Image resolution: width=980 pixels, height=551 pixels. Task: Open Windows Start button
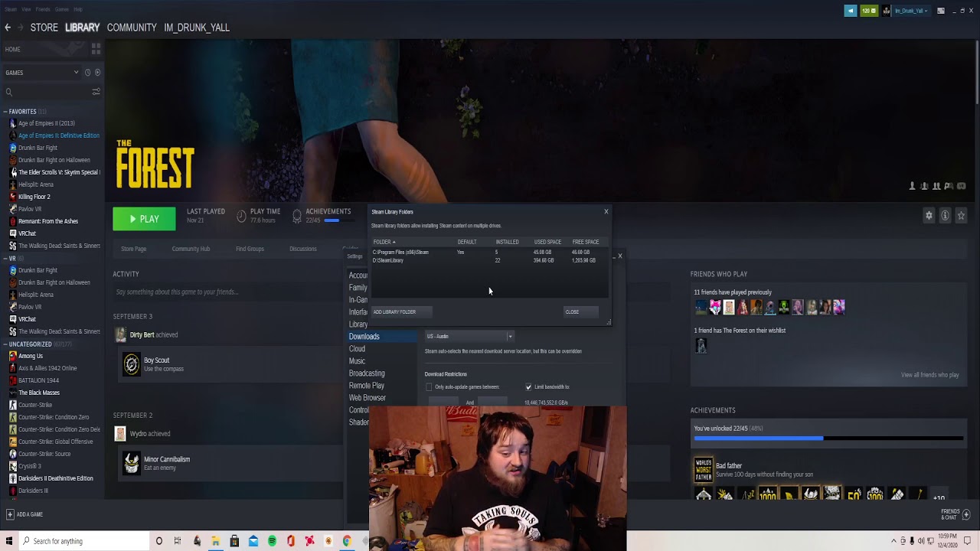pos(8,541)
